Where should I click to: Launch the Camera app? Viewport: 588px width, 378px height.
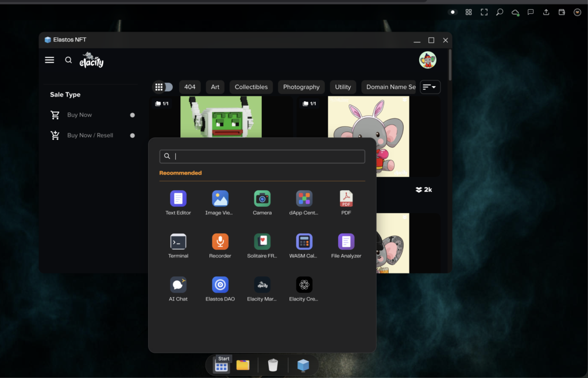(262, 199)
